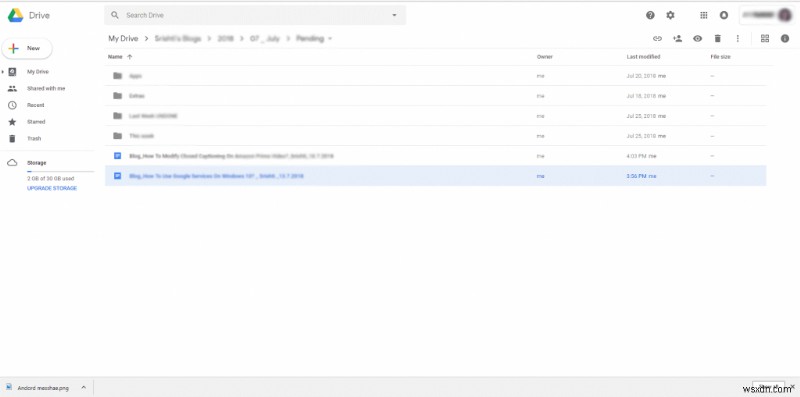Screen dimensions: 800x397
Task: Open Shared with me in sidebar
Action: pos(46,88)
